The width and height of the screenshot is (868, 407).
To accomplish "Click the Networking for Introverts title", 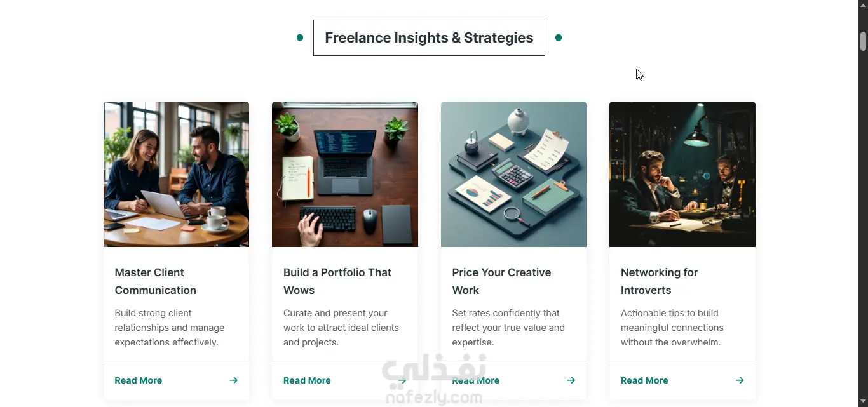I will pyautogui.click(x=659, y=281).
